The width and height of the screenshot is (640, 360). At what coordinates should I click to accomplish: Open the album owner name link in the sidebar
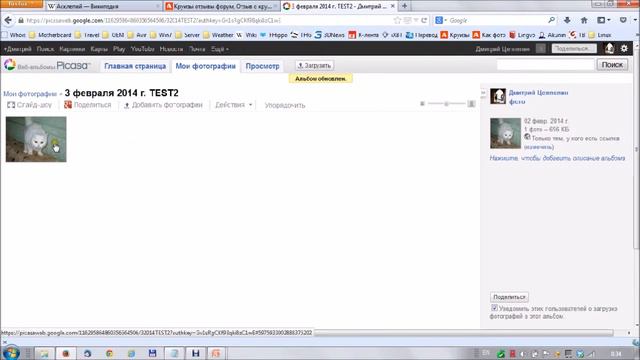(538, 93)
